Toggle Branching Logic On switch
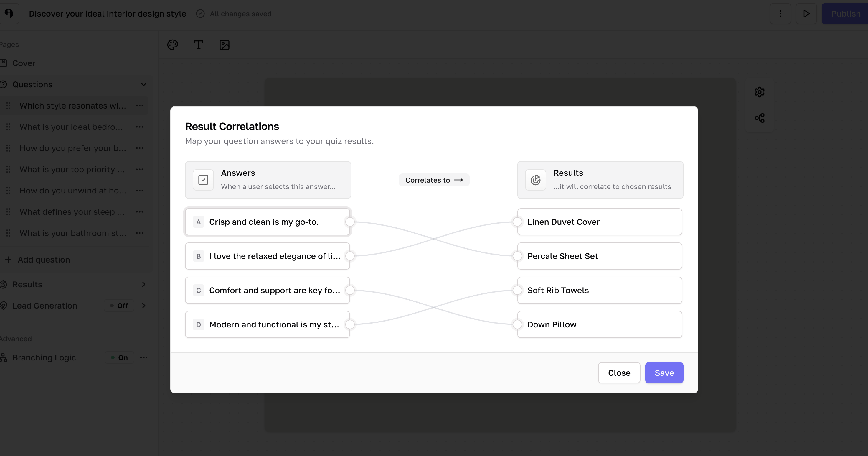Image resolution: width=868 pixels, height=456 pixels. coord(119,357)
